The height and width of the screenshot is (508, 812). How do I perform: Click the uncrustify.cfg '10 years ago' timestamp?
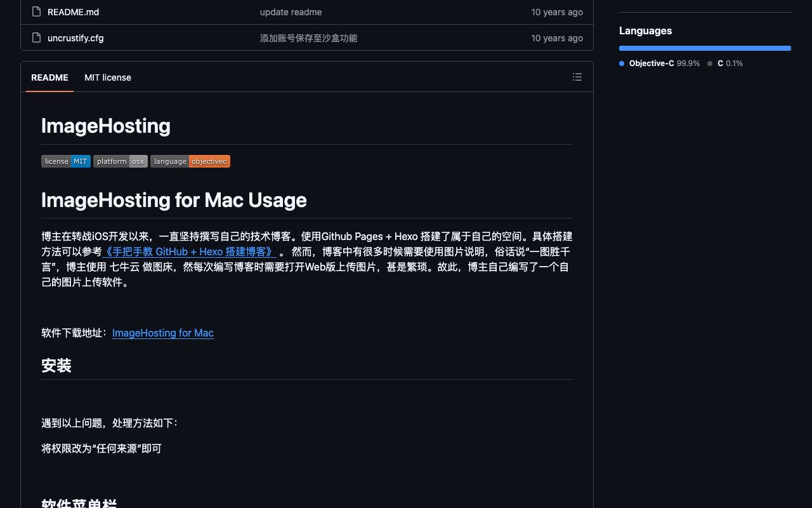pos(557,38)
